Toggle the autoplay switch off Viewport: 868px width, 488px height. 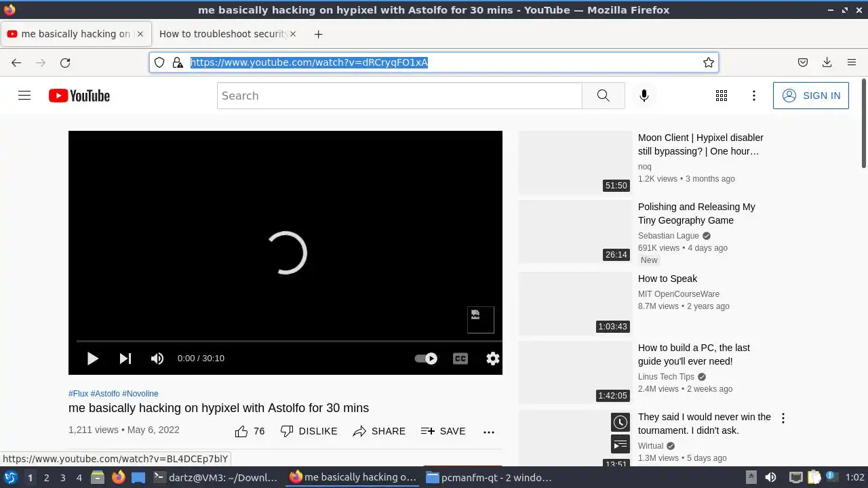pyautogui.click(x=426, y=359)
